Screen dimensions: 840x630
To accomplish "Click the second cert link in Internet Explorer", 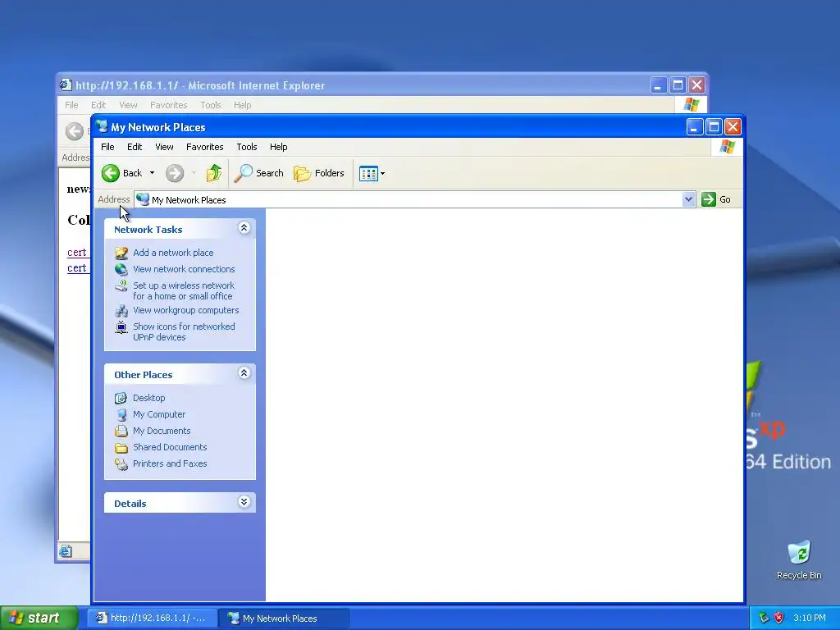I will tap(77, 268).
